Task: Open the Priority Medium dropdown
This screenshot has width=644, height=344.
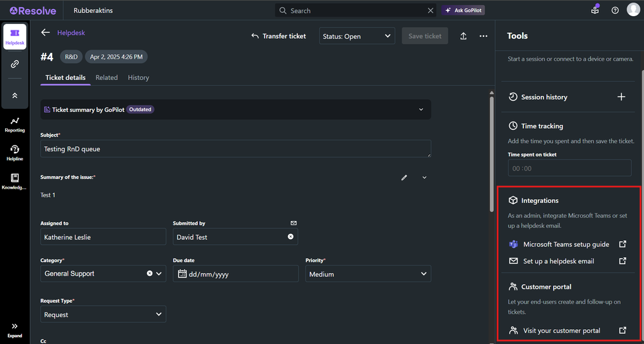Action: [367, 274]
